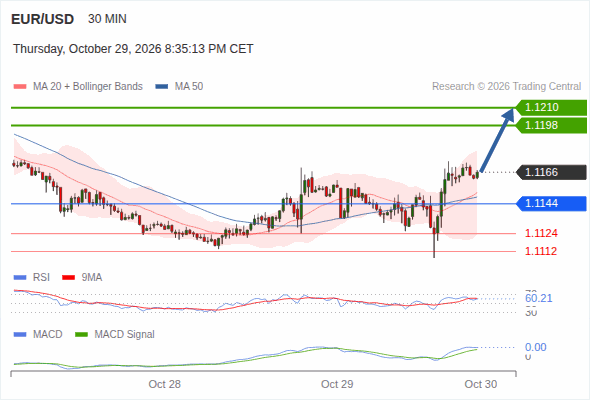590x400 pixels.
Task: Click the MACD Signal green legend icon
Action: pos(81,335)
